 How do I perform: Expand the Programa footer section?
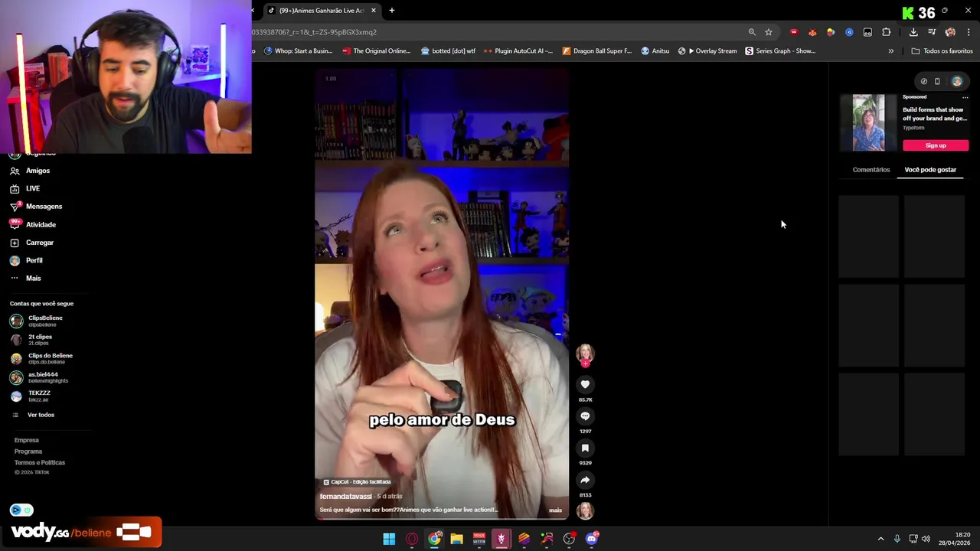[x=28, y=452]
